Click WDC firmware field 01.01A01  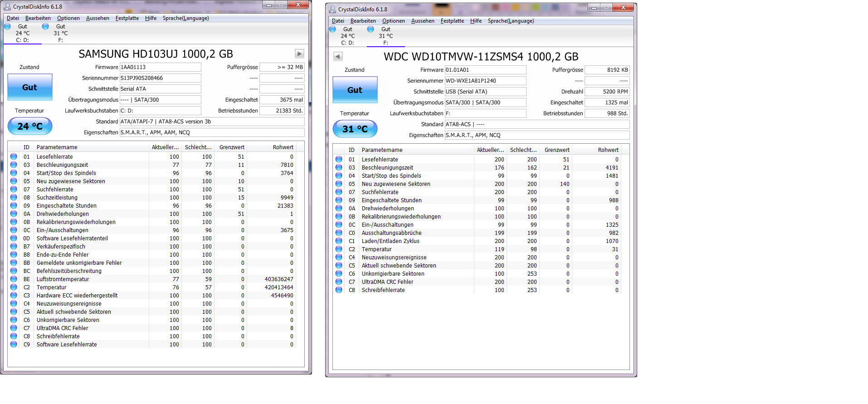pos(485,70)
